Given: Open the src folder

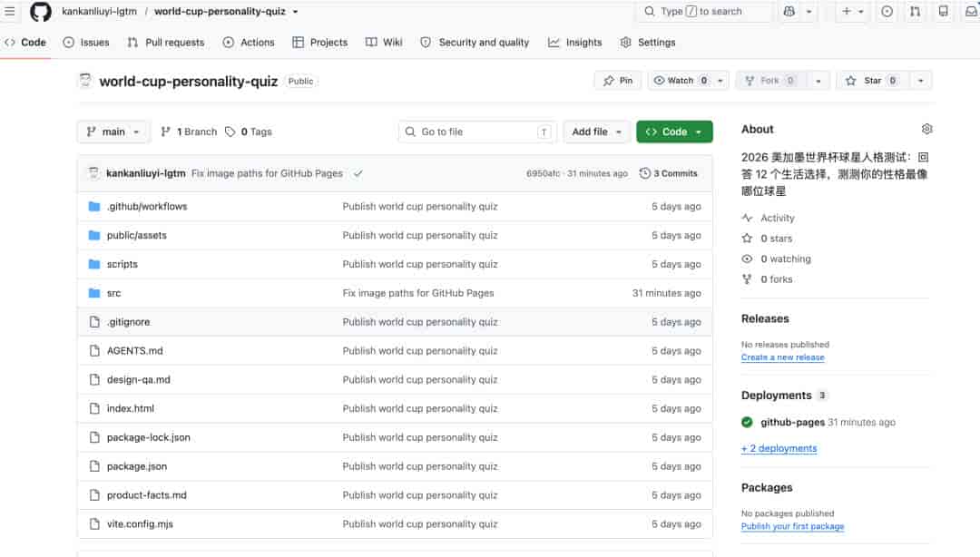Looking at the screenshot, I should coord(113,293).
